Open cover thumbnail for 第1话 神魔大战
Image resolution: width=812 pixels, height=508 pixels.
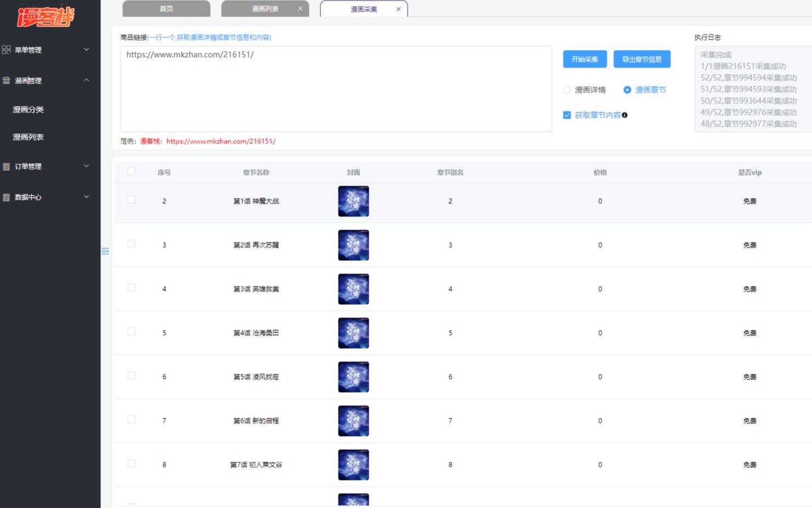pyautogui.click(x=353, y=201)
